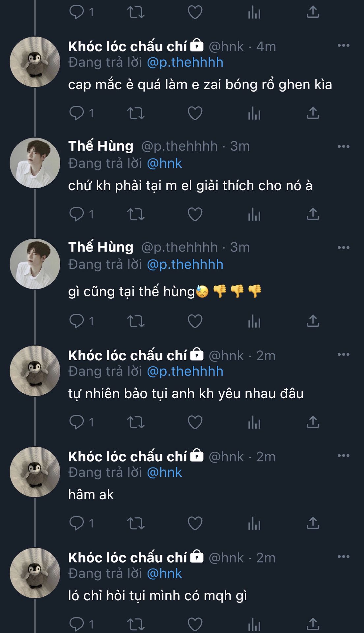Share the "gì cũng tại thế hùng" tweet
This screenshot has height=633, width=364.
click(313, 321)
